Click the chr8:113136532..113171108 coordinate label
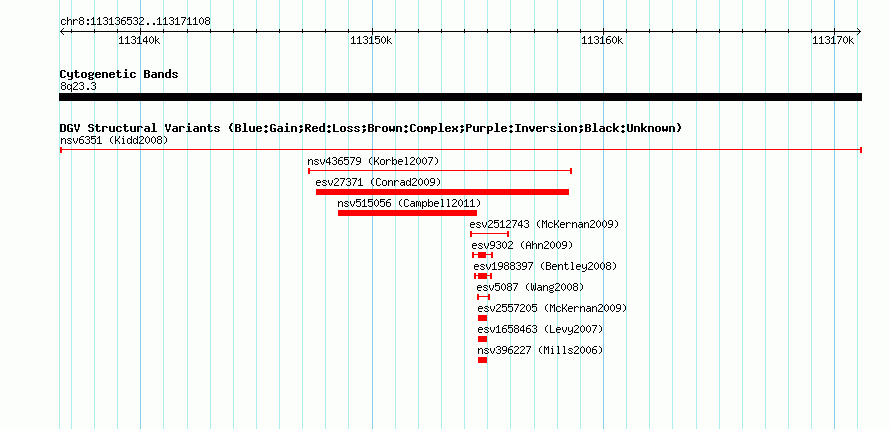The height and width of the screenshot is (429, 890). point(135,22)
